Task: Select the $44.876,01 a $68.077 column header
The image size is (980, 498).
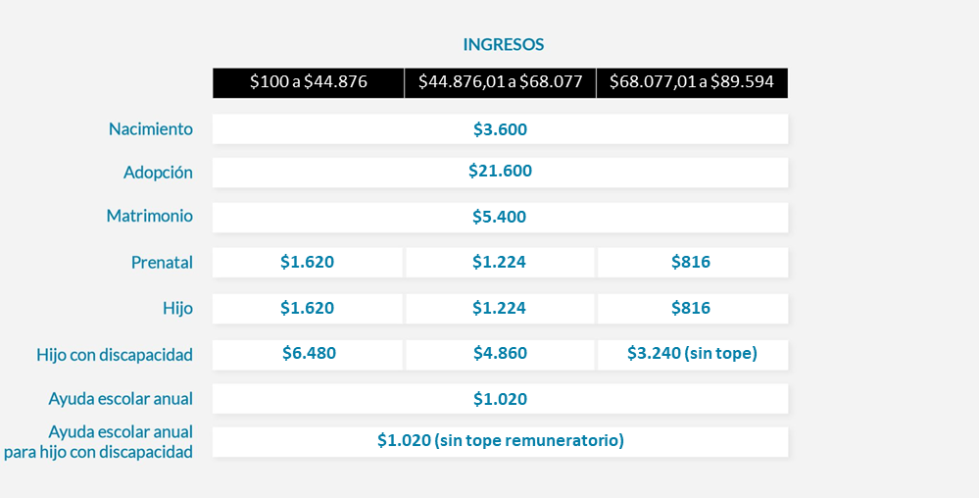Action: (500, 82)
